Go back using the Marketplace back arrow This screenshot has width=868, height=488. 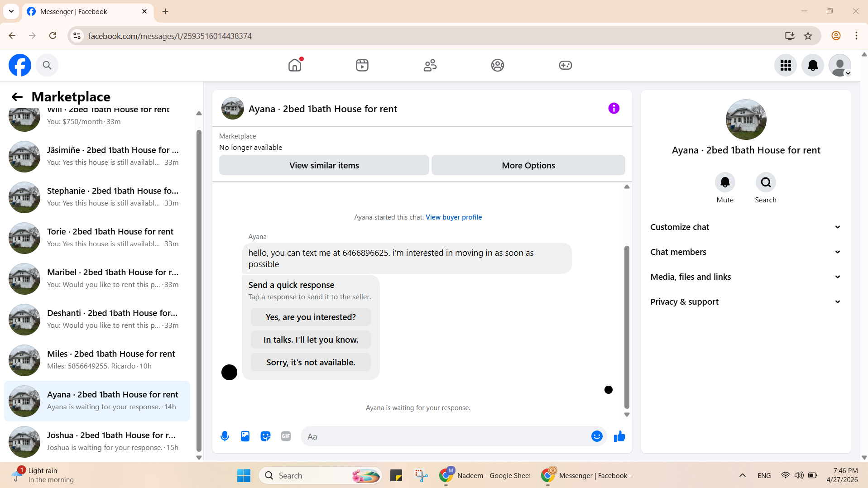pos(17,97)
